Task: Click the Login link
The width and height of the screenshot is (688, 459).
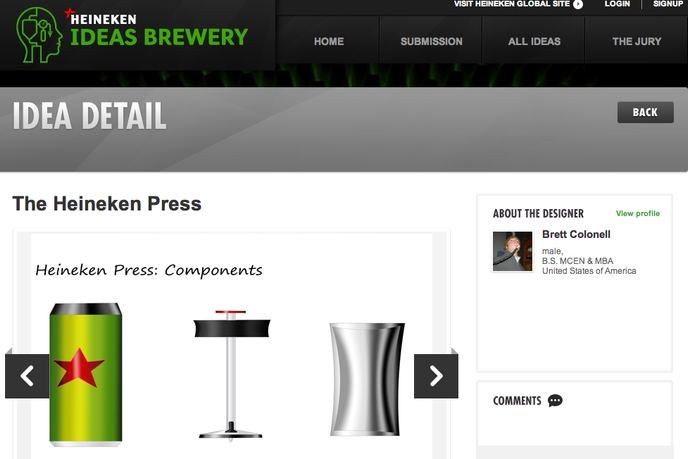Action: (x=617, y=4)
